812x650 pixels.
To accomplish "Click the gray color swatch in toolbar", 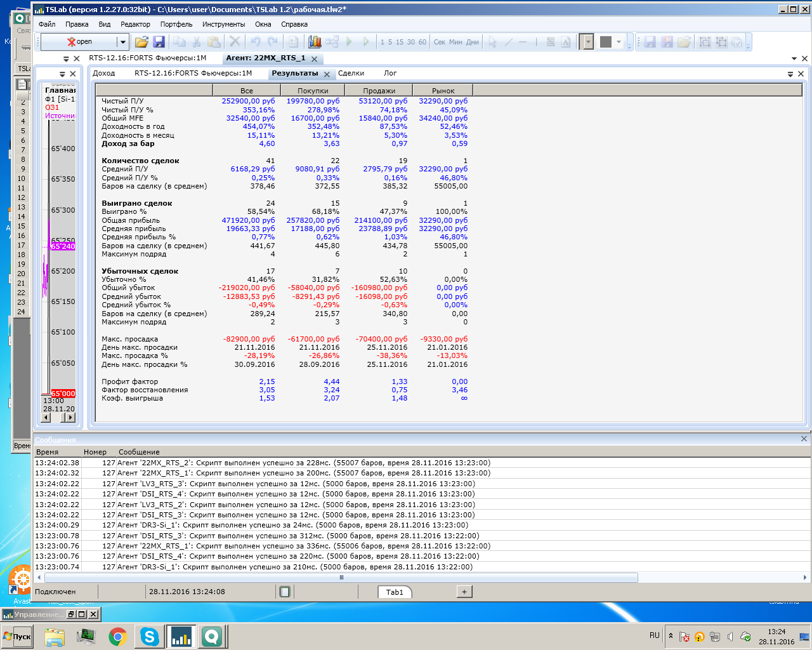I will (x=606, y=42).
